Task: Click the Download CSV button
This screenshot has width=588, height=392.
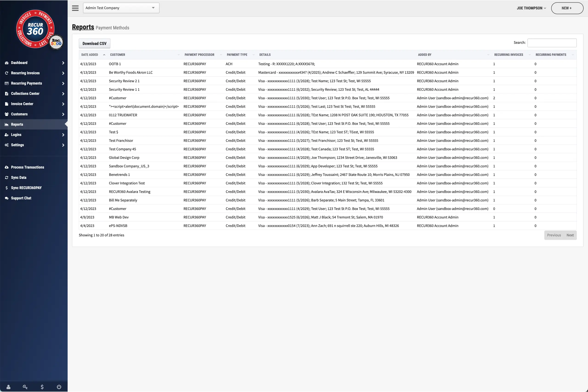Action: pos(94,43)
